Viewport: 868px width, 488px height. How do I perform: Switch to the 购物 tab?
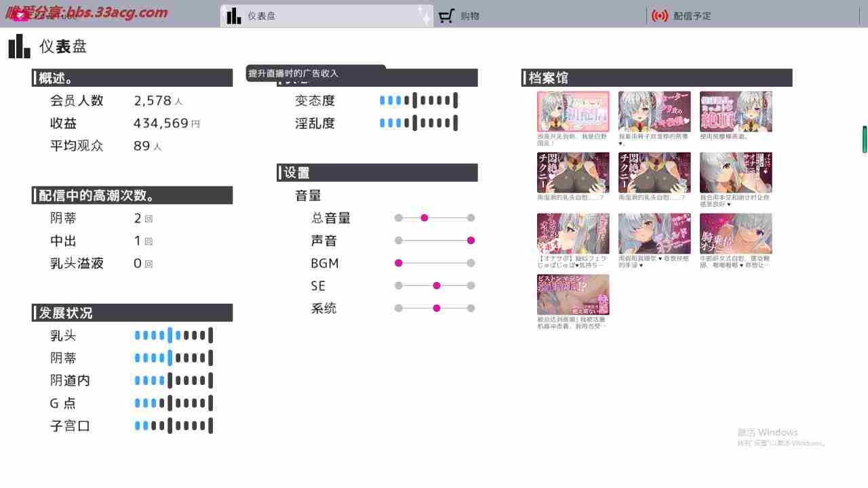click(469, 16)
